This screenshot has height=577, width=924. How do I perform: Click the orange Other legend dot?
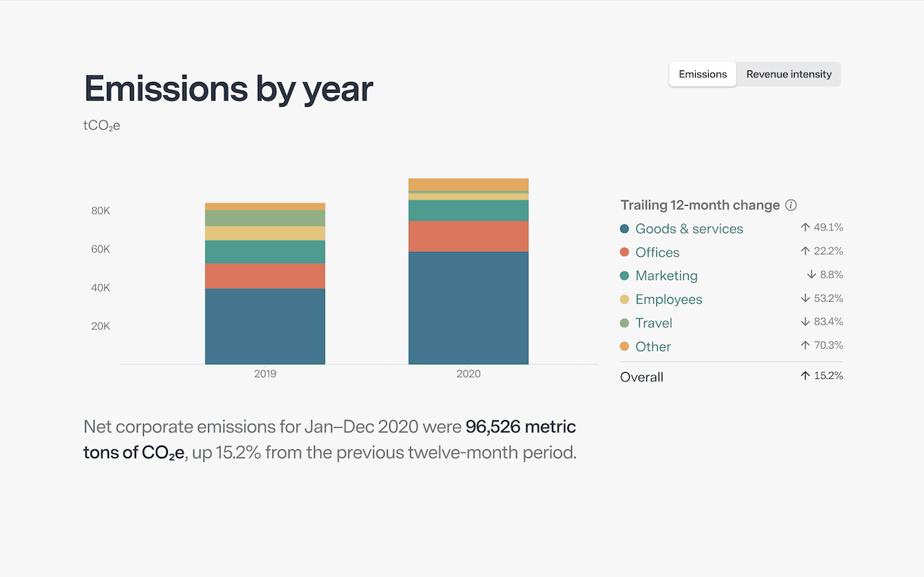coord(625,347)
